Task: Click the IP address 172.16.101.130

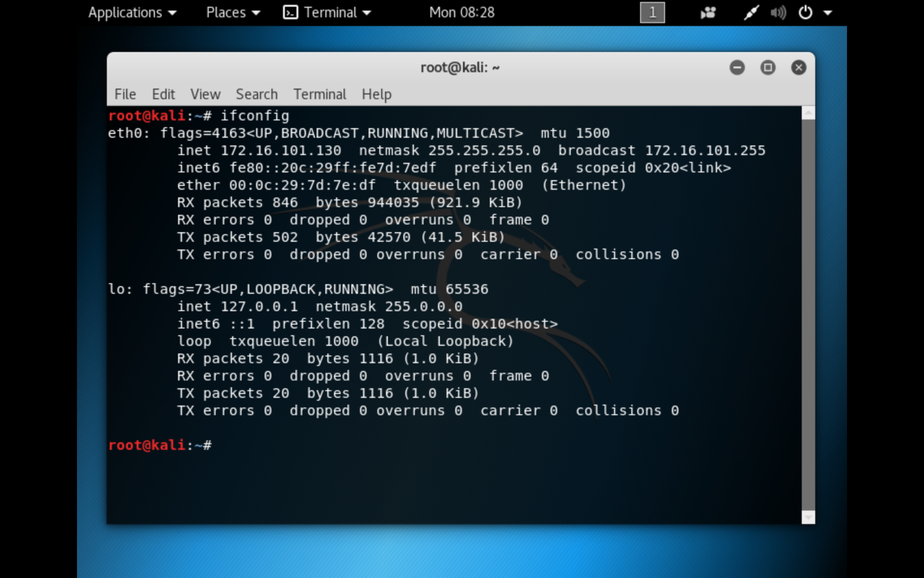Action: [x=281, y=150]
